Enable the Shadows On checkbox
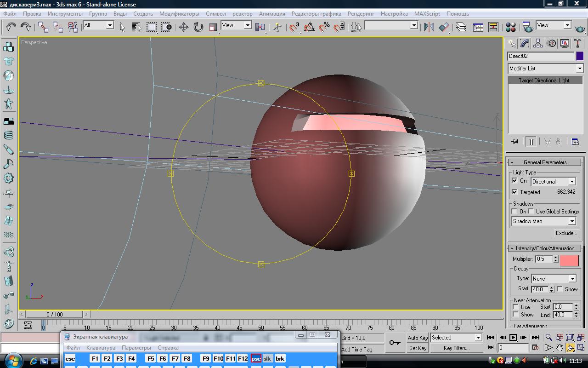The width and height of the screenshot is (588, 368). coord(514,211)
